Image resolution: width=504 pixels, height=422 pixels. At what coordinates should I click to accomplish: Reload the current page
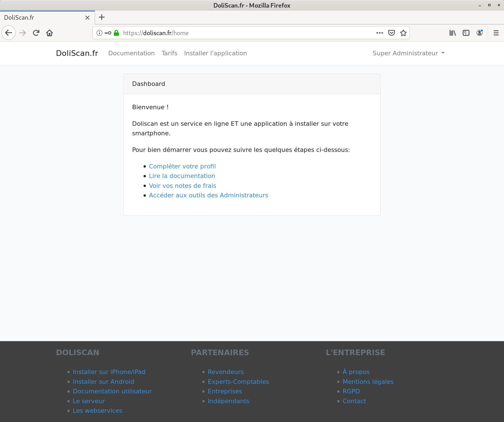[x=36, y=33]
